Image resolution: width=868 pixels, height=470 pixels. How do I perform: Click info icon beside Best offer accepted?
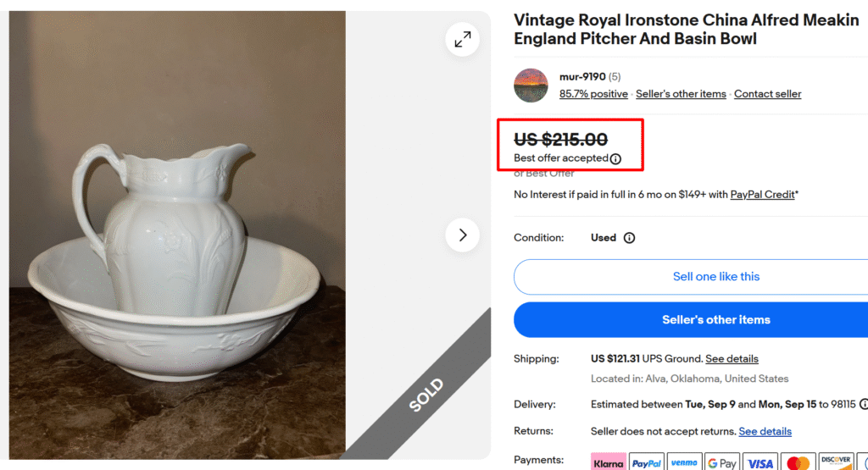615,158
